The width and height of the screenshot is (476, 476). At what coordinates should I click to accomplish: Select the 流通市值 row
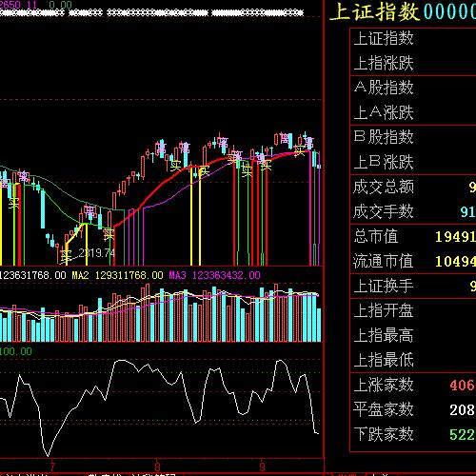click(413, 261)
